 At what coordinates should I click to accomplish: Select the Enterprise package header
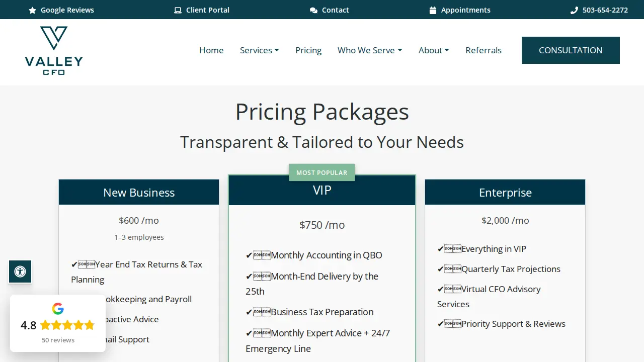[505, 192]
